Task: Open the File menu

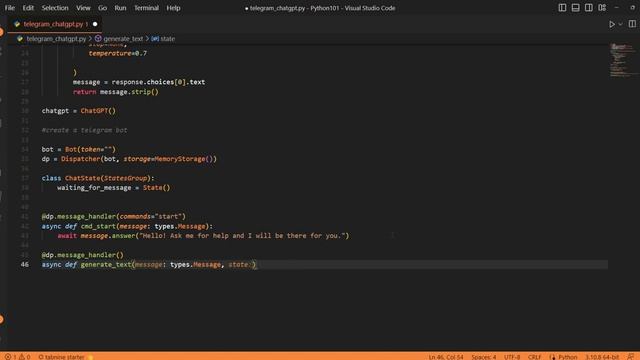Action: [10, 8]
